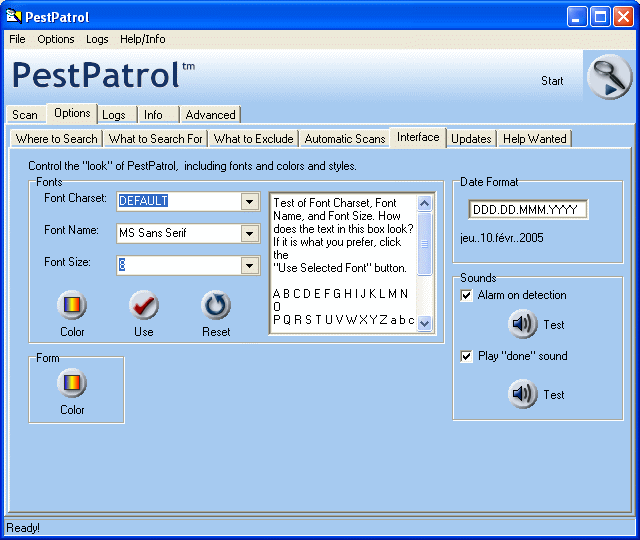Screen dimensions: 640x540
Task: Close the PestPatrol window
Action: pyautogui.click(x=624, y=17)
